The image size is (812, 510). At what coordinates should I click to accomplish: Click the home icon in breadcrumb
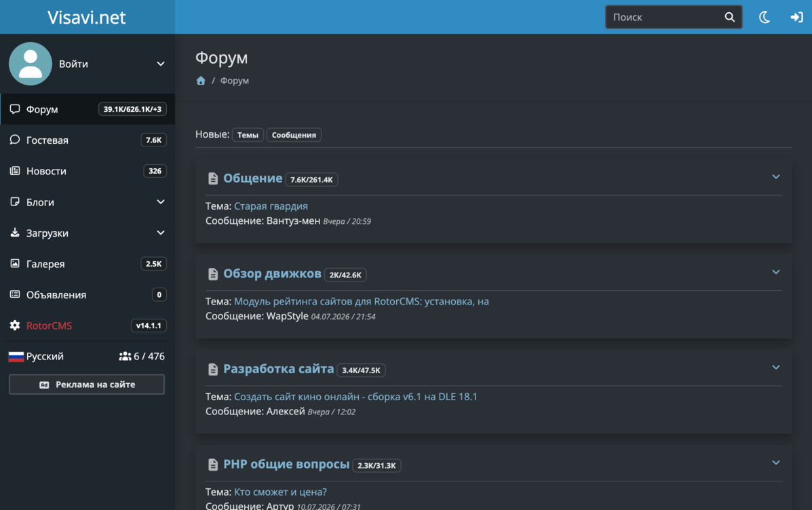click(x=201, y=81)
